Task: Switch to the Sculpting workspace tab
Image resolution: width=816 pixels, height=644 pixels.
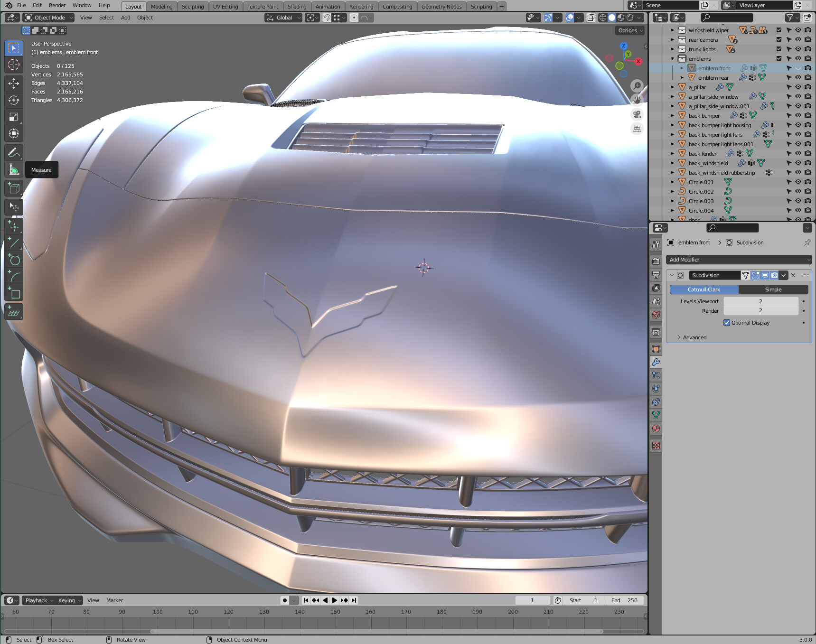Action: [x=193, y=7]
